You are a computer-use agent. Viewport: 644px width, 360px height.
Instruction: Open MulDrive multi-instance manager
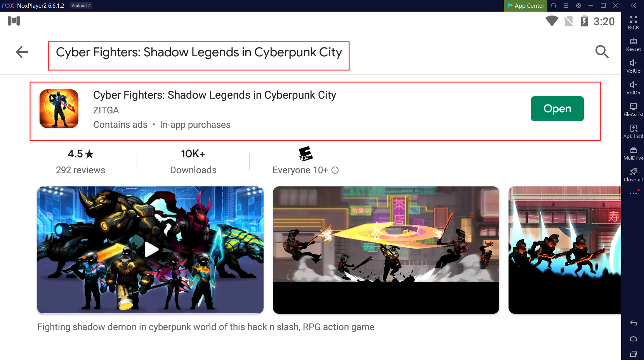pyautogui.click(x=633, y=153)
